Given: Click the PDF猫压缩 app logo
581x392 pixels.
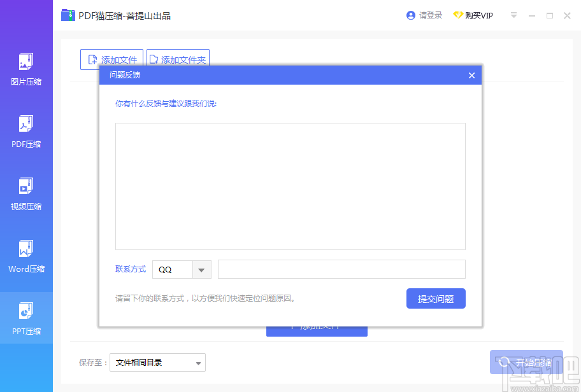Looking at the screenshot, I should (69, 15).
